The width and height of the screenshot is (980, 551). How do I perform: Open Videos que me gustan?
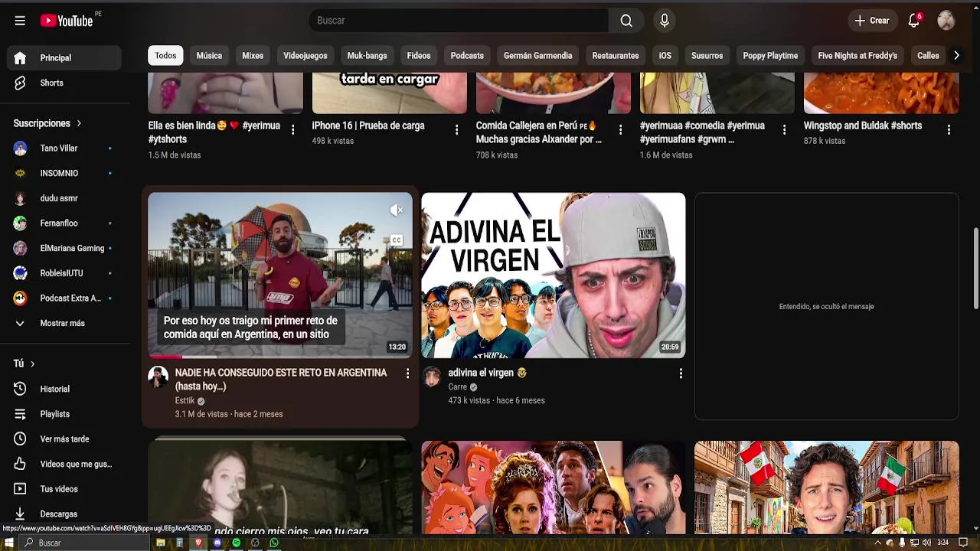pos(64,464)
